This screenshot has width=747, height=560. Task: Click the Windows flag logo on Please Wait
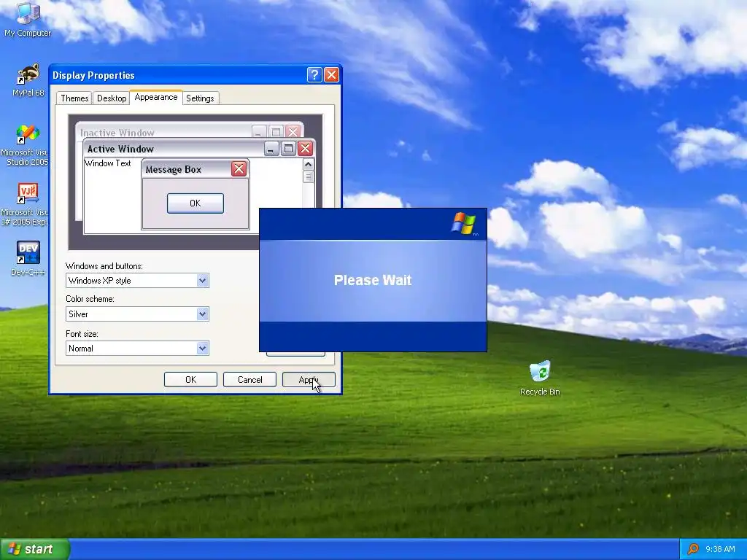click(x=463, y=224)
